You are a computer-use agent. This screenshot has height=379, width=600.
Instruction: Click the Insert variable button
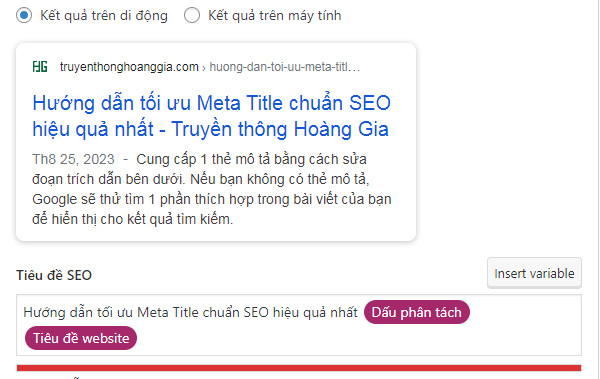[534, 273]
